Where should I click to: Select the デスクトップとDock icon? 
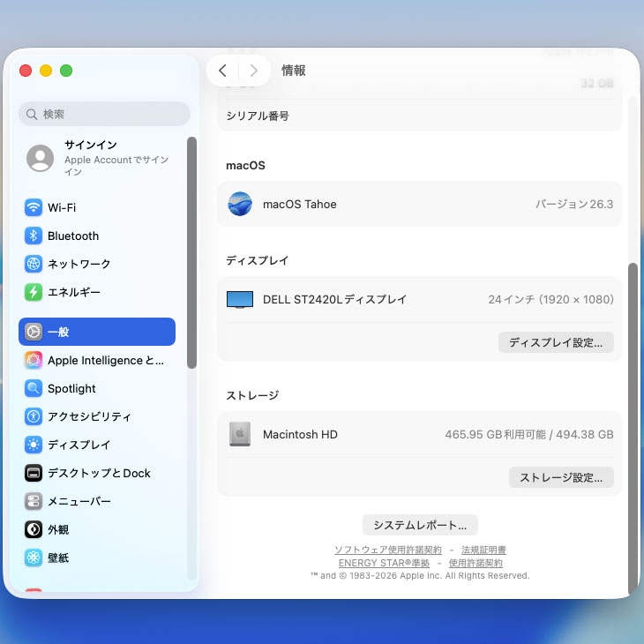34,473
